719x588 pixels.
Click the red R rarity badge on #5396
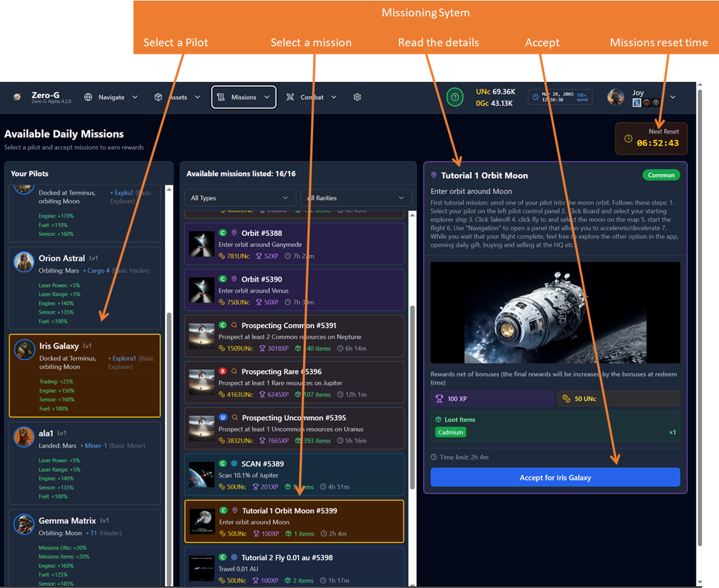(x=223, y=371)
